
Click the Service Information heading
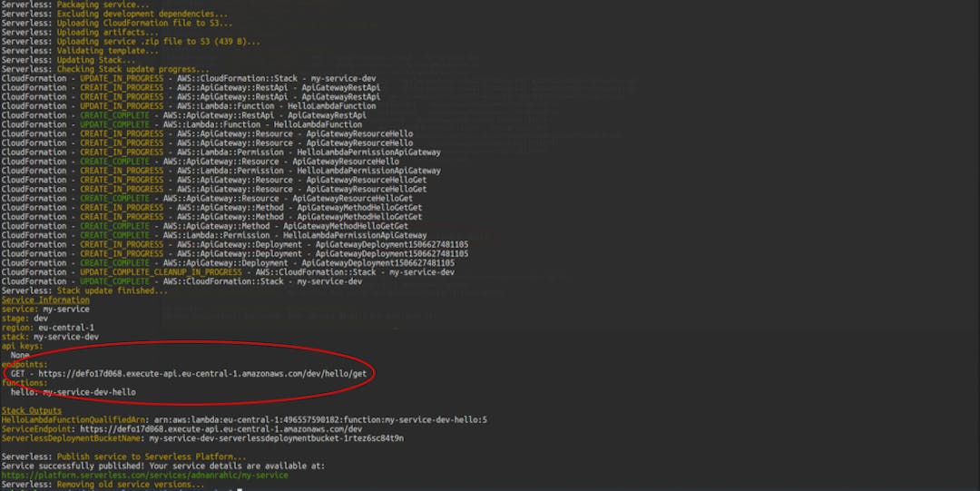pyautogui.click(x=45, y=300)
